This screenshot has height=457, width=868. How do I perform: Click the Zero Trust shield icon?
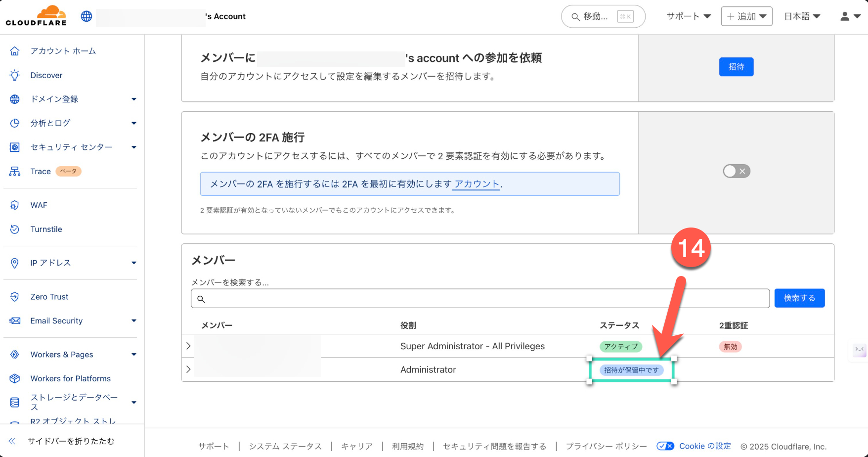tap(15, 297)
